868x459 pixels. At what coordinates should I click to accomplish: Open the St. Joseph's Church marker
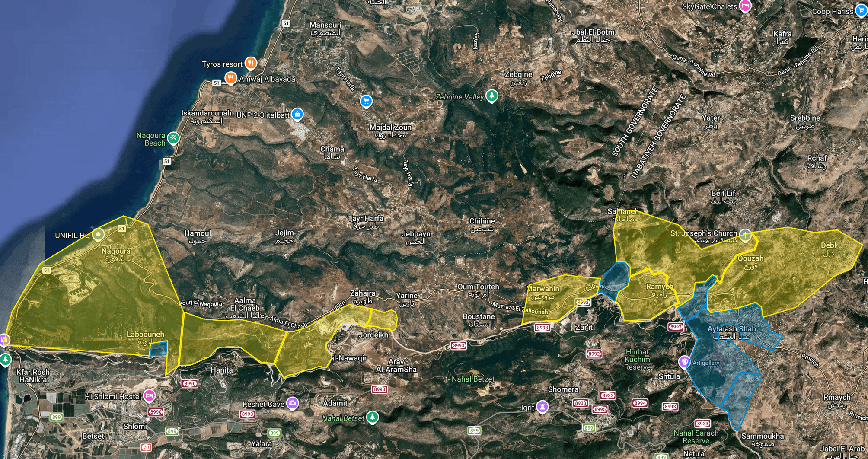pyautogui.click(x=745, y=235)
